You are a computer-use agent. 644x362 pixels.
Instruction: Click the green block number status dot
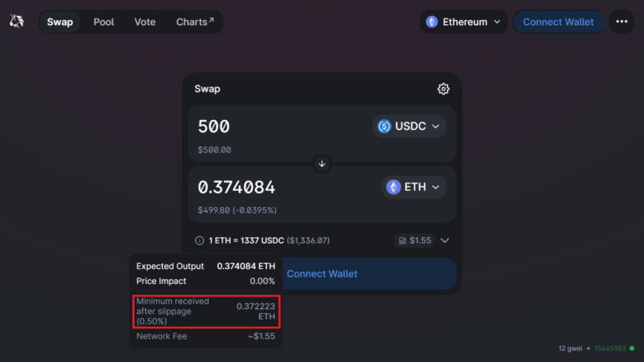point(632,349)
